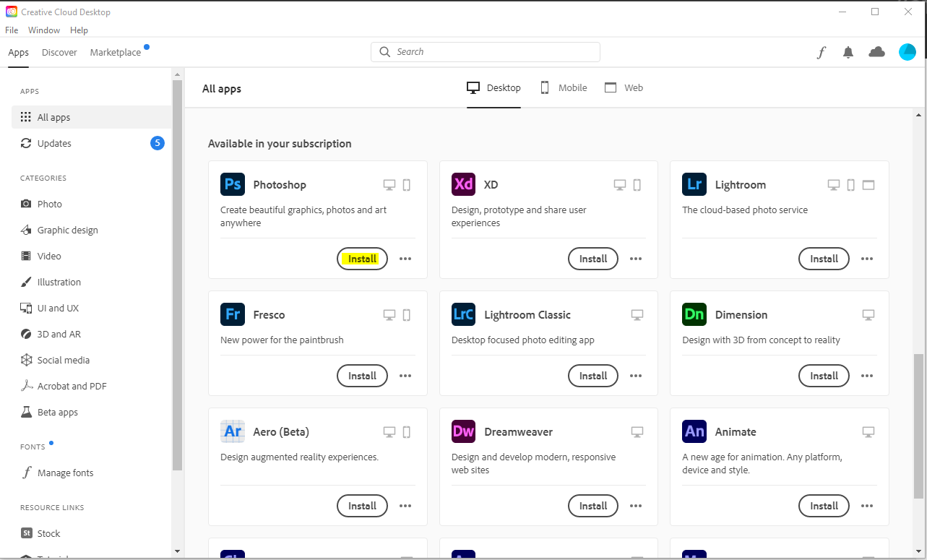Click the sidebar scrollbar thumb
The width and height of the screenshot is (927, 560).
point(178,275)
